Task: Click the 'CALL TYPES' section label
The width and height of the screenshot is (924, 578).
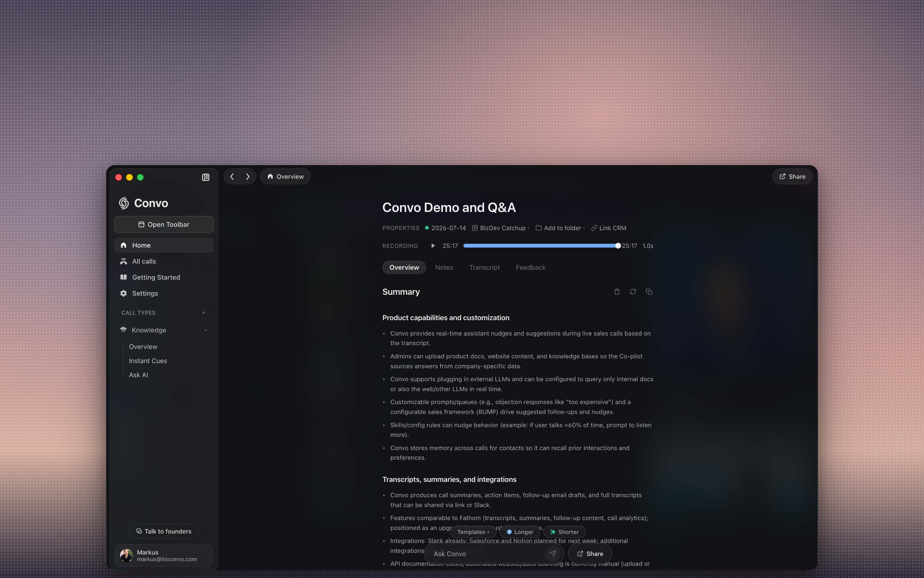Action: 138,313
